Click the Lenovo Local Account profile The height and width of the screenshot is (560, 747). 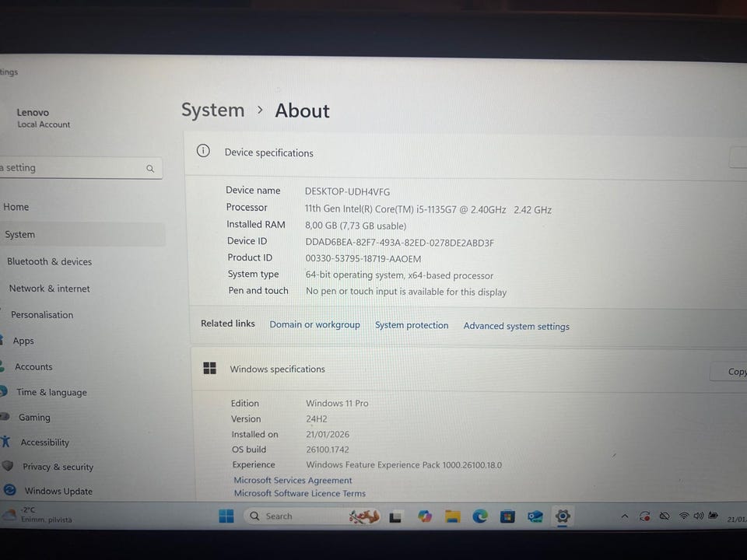click(x=43, y=117)
